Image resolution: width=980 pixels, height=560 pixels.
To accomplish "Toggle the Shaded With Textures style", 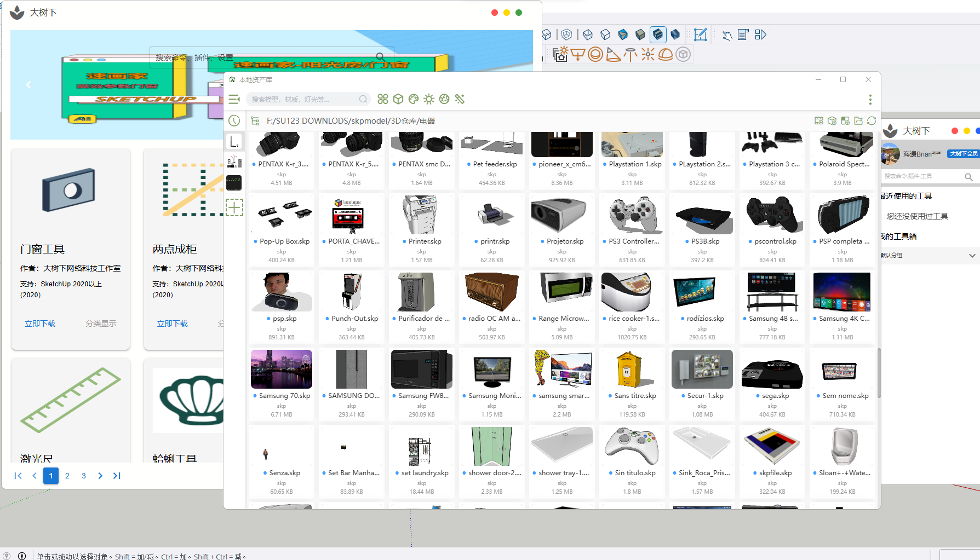I will [658, 35].
